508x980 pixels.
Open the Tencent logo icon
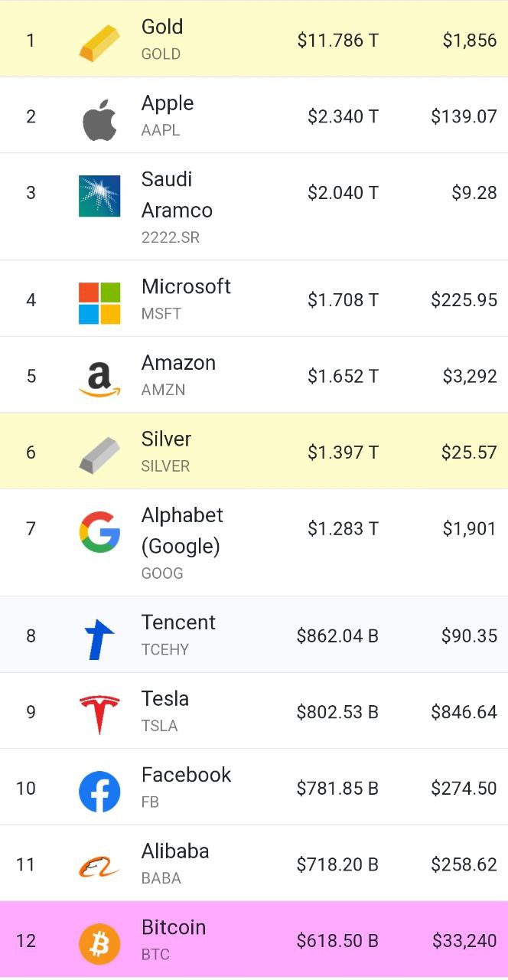(x=99, y=639)
